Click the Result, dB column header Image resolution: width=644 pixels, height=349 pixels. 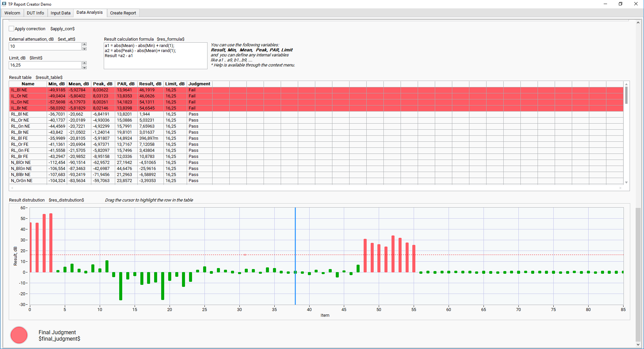coord(150,84)
